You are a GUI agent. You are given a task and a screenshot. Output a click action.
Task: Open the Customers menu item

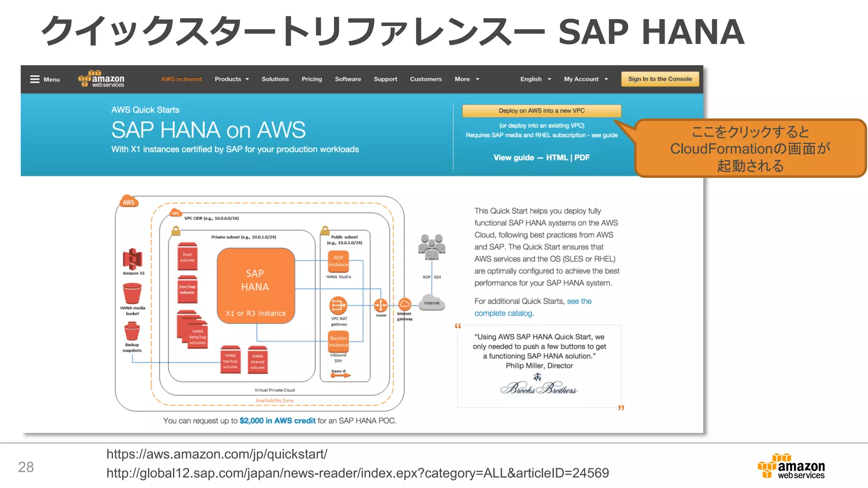[x=426, y=79]
